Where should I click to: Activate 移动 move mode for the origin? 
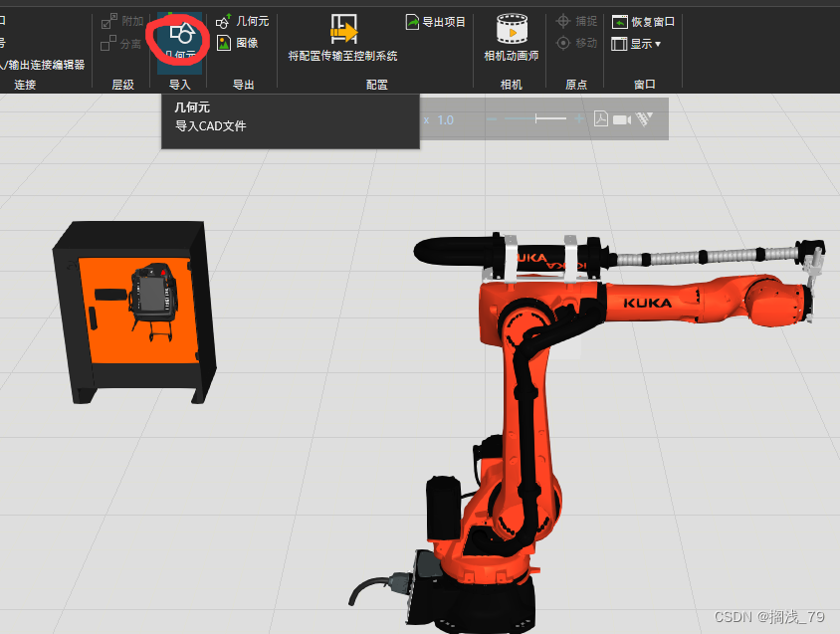click(x=578, y=43)
